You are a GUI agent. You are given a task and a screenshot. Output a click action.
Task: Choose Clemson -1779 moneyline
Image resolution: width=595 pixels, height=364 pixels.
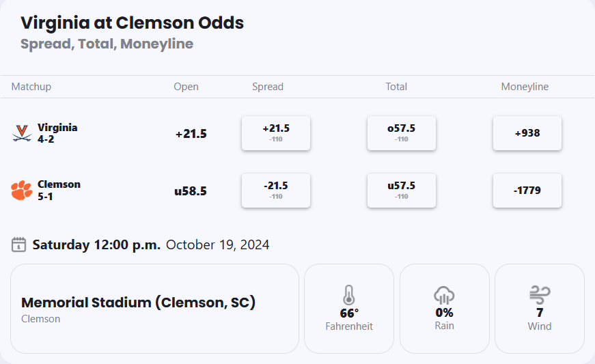tap(527, 190)
